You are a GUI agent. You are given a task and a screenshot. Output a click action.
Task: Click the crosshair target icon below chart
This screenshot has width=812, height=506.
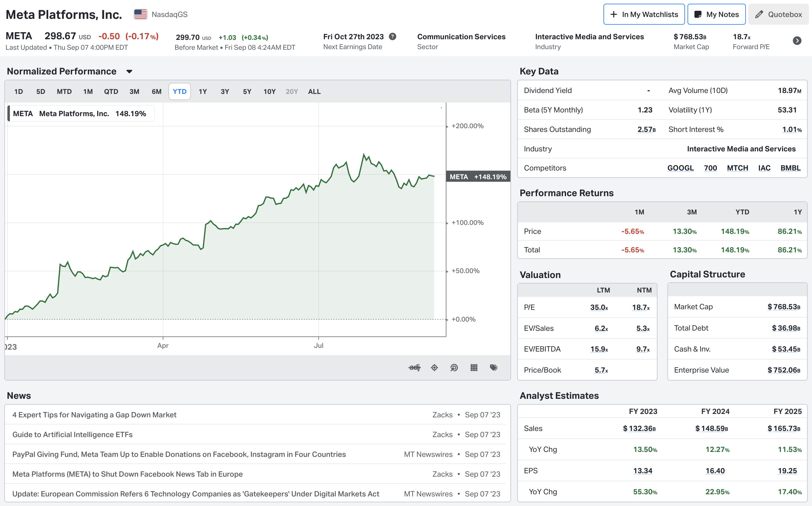pyautogui.click(x=434, y=368)
